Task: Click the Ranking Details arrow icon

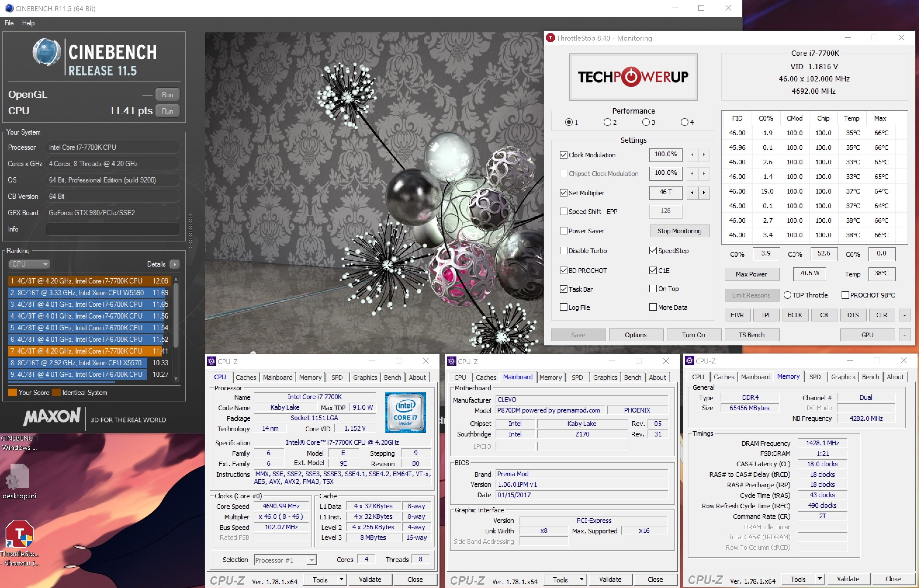Action: [x=175, y=264]
